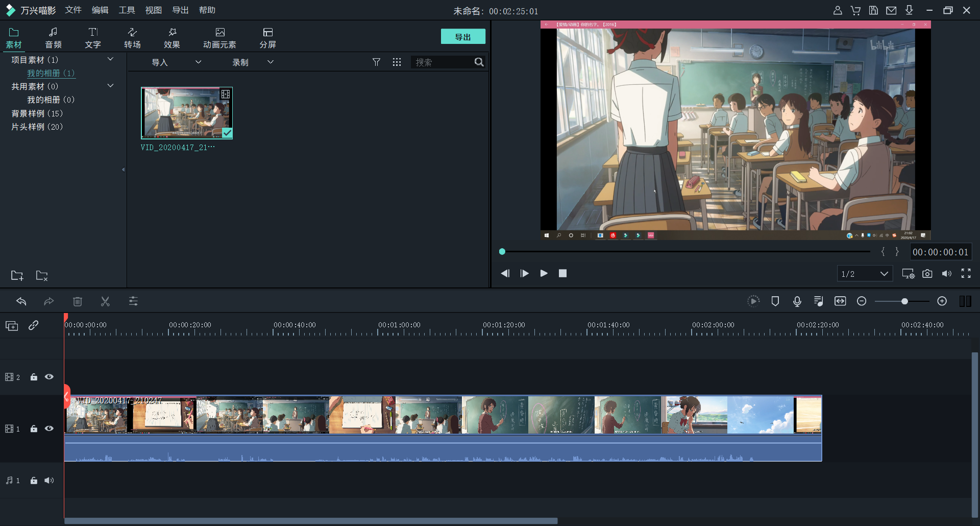The height and width of the screenshot is (526, 980).
Task: Click the scissors split icon in timeline toolbar
Action: click(x=105, y=301)
